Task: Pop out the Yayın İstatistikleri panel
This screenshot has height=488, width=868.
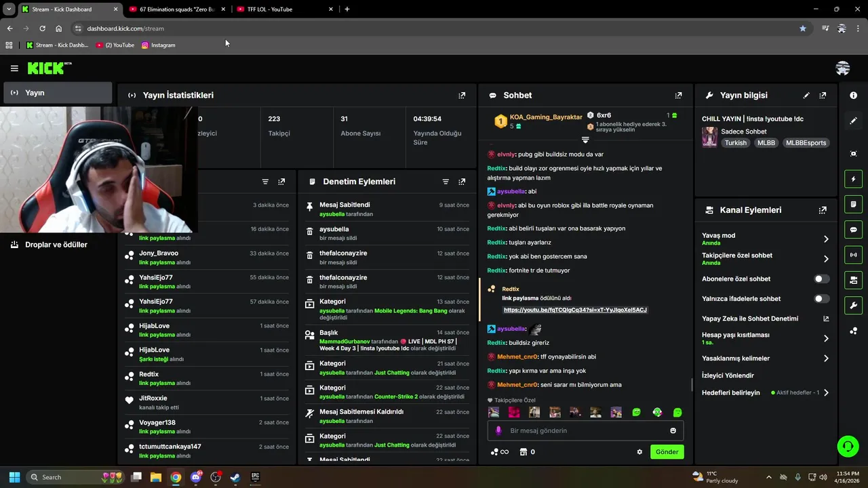Action: (x=462, y=96)
